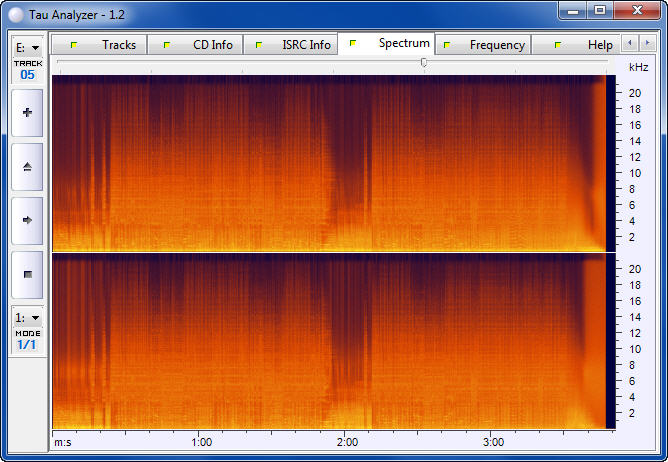Open the 1: mode dropdown
The image size is (668, 462).
(x=27, y=317)
